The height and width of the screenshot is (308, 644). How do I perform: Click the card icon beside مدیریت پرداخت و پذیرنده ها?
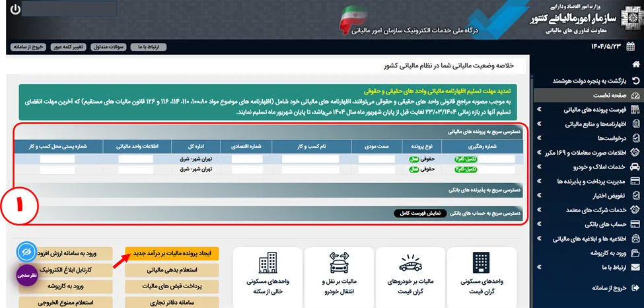(x=635, y=181)
